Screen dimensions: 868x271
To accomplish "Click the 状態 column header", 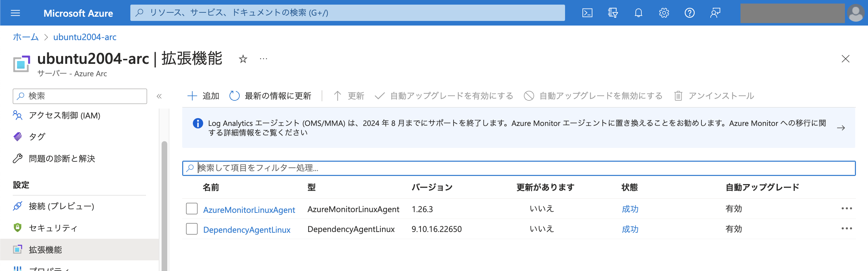I will pos(630,187).
